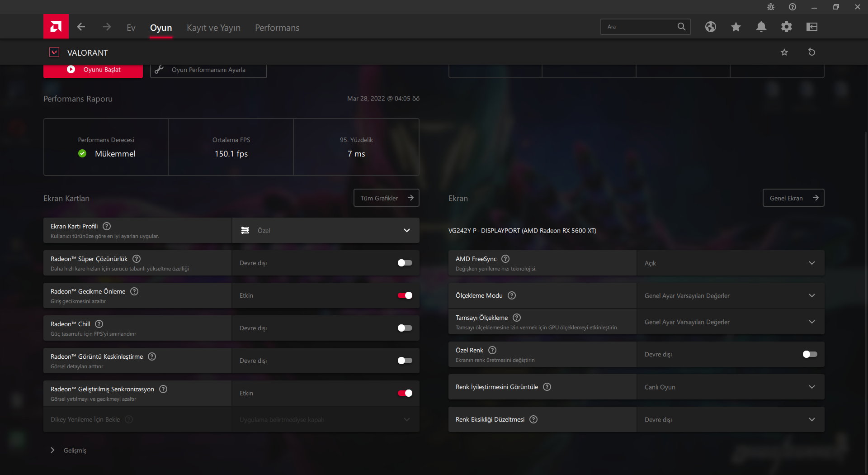
Task: Click the search magnifier icon
Action: click(681, 27)
